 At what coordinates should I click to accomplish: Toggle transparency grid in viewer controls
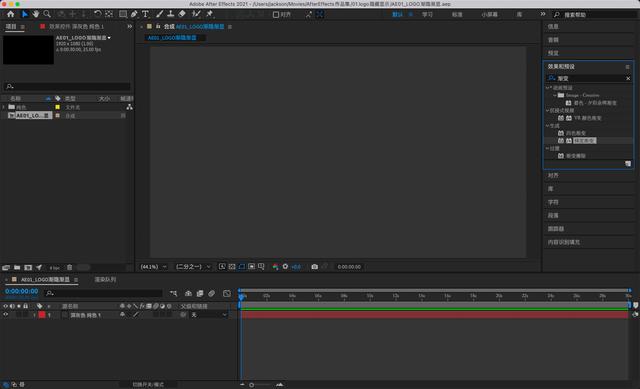232,267
